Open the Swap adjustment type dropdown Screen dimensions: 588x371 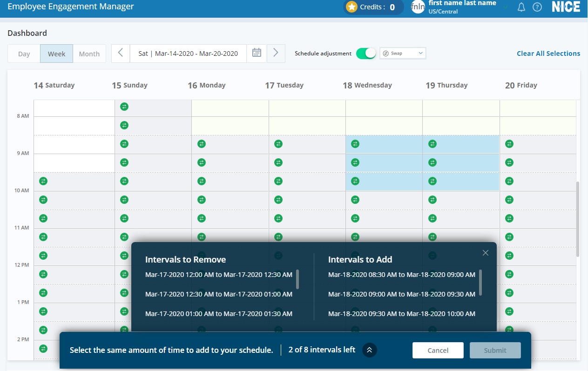click(403, 54)
